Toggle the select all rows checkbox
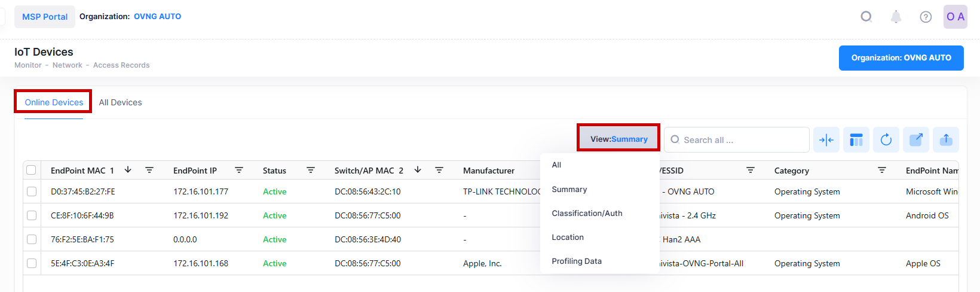 32,171
